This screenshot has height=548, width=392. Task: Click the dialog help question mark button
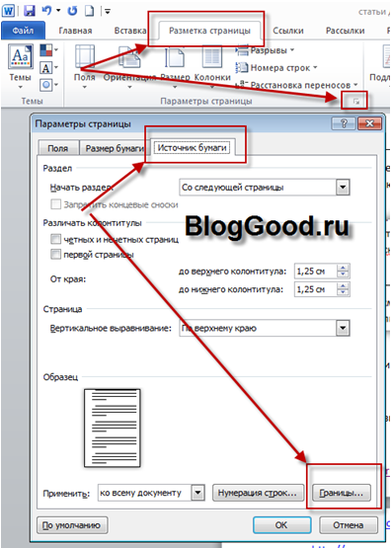click(344, 123)
